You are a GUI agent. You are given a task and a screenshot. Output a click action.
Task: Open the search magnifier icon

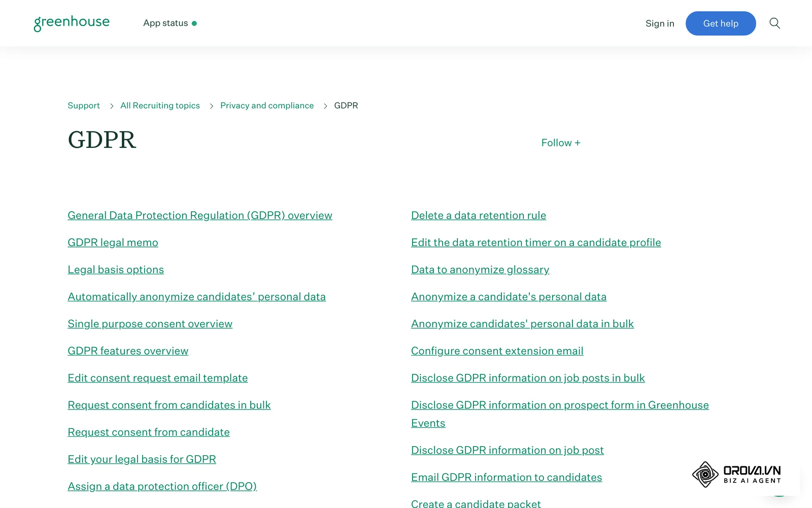[774, 23]
